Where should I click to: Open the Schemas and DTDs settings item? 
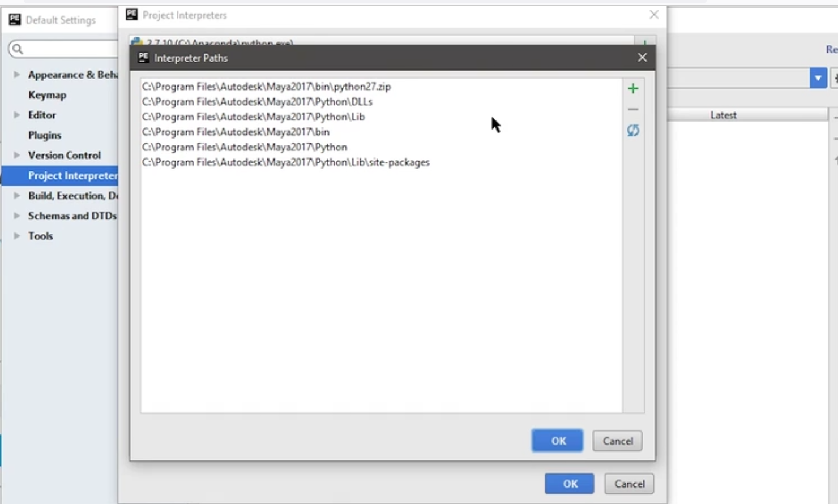click(x=72, y=216)
